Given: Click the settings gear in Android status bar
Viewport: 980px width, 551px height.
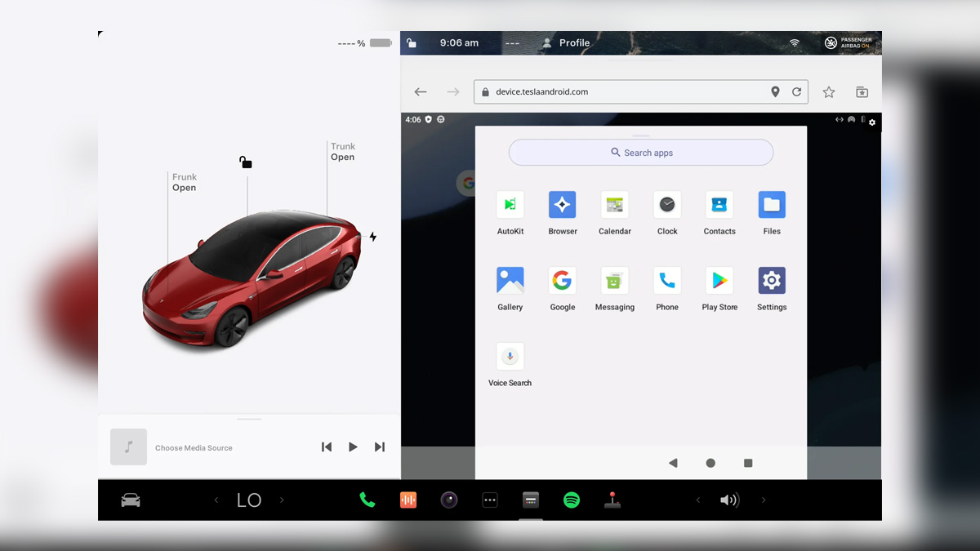Looking at the screenshot, I should coord(872,122).
